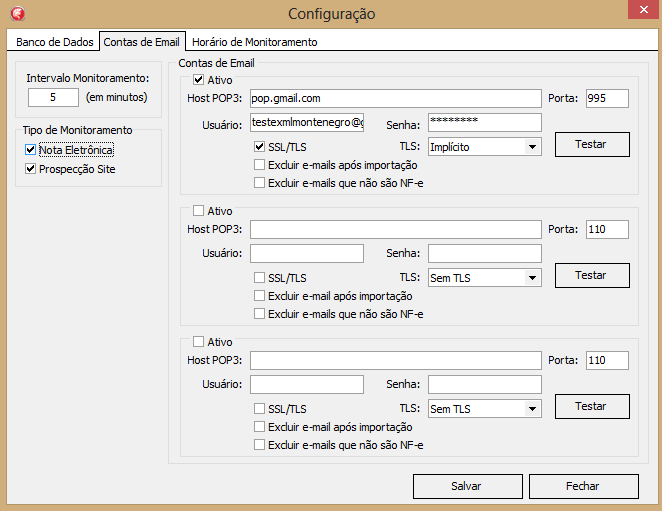
Task: Toggle SSL/TLS on the first account
Action: 261,147
